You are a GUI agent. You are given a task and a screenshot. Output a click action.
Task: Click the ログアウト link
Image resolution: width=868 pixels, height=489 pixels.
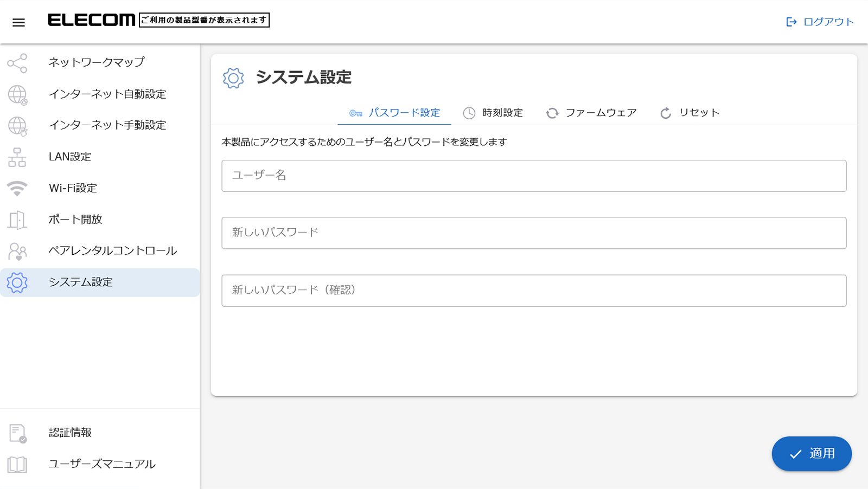(x=820, y=22)
